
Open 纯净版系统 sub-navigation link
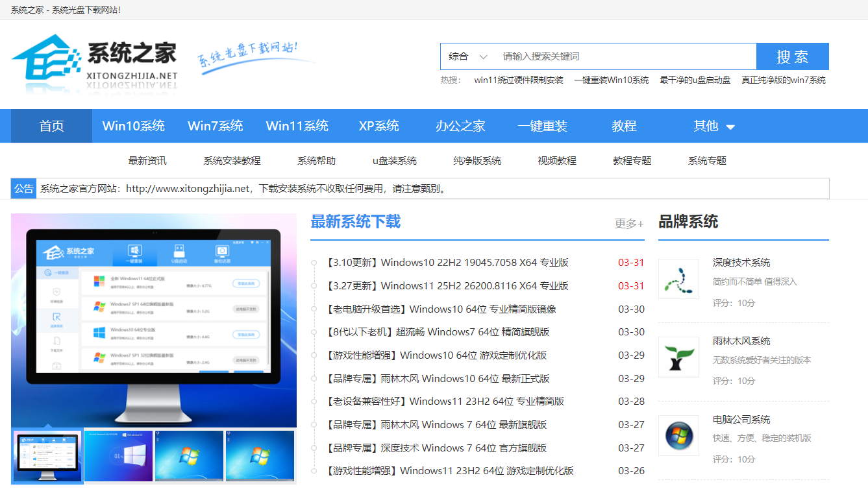[477, 160]
